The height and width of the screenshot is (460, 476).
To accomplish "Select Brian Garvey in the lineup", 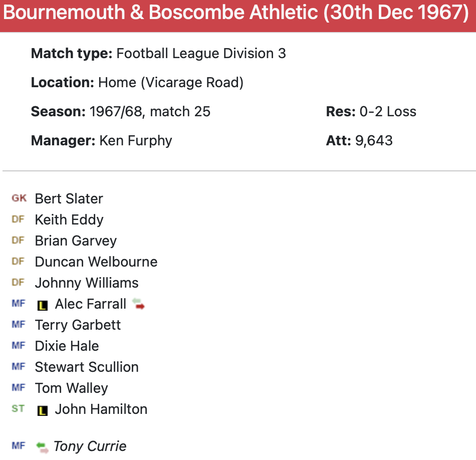I will (x=76, y=241).
